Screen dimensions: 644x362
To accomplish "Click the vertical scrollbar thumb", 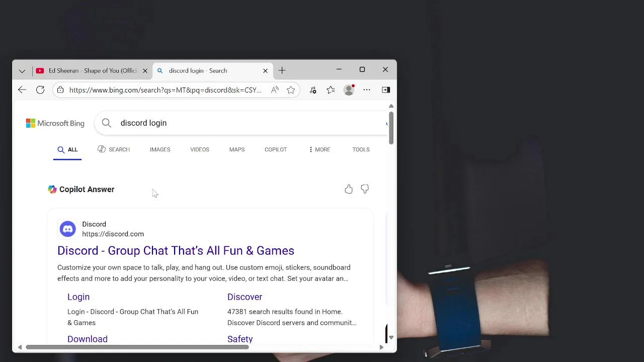I will click(391, 128).
